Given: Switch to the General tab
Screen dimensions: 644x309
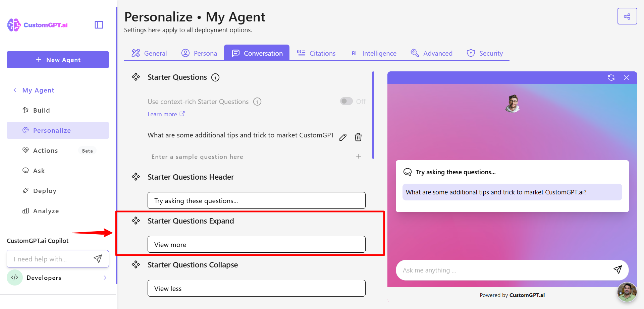Looking at the screenshot, I should pyautogui.click(x=149, y=53).
